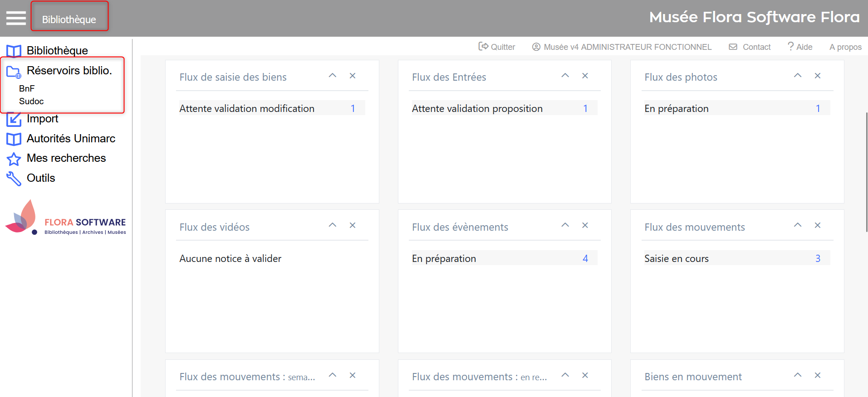The image size is (868, 397).
Task: Open the hamburger main menu
Action: [x=16, y=18]
